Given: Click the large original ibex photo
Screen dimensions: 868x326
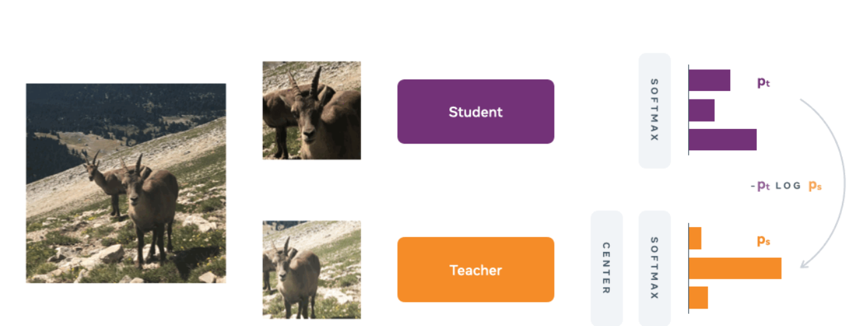Looking at the screenshot, I should point(126,183).
